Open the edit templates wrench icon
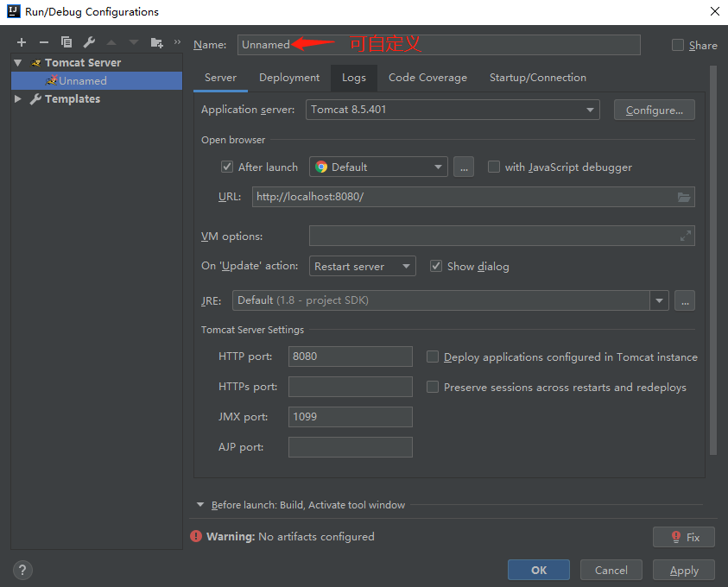 (x=89, y=42)
